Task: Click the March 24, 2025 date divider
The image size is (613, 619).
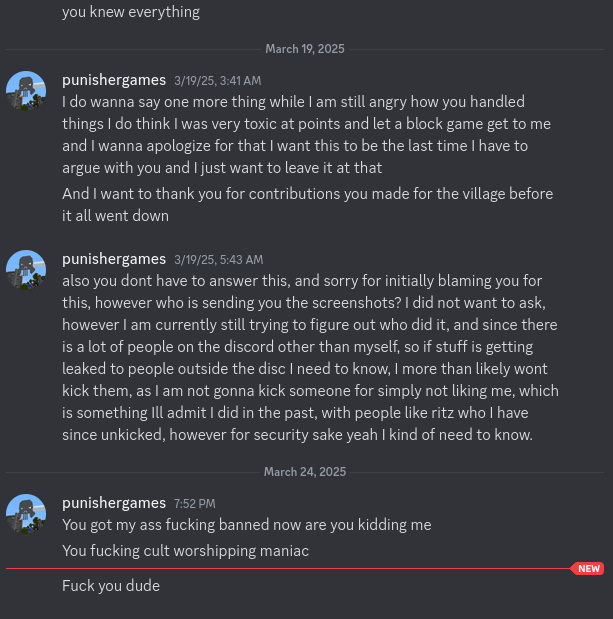Action: [x=305, y=472]
